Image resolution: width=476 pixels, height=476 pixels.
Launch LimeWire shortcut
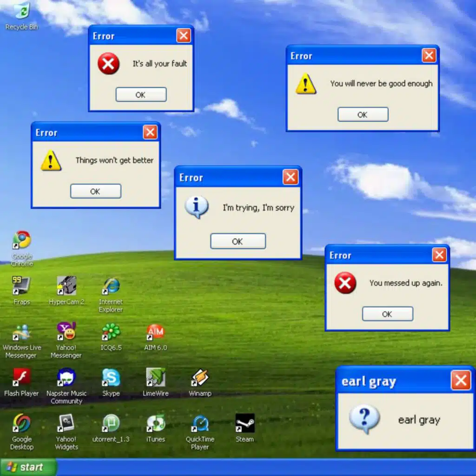[155, 383]
